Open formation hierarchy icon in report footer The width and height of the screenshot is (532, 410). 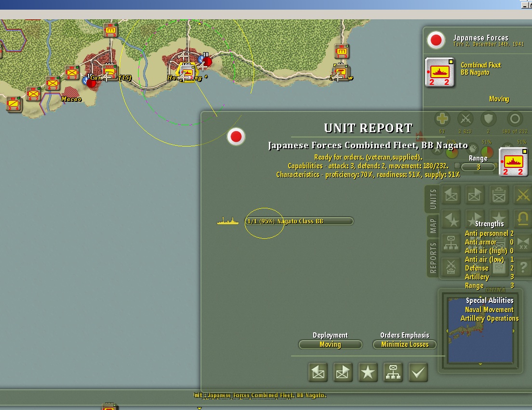tap(393, 372)
